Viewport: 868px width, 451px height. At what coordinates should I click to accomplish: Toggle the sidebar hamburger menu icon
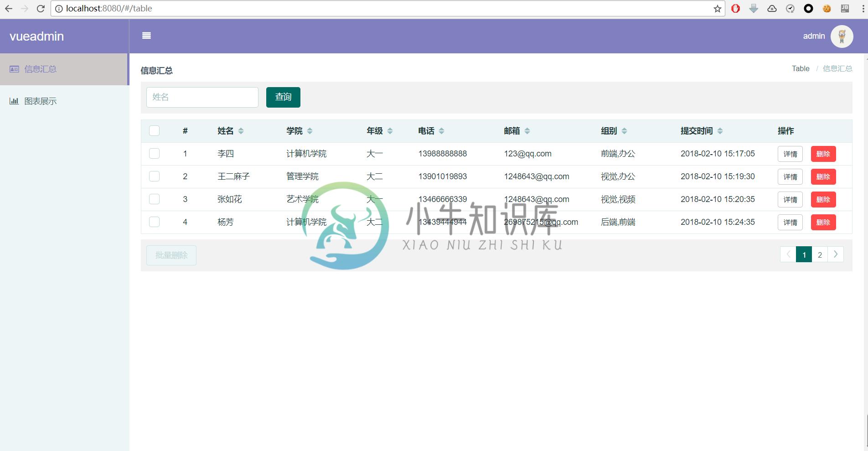[x=146, y=36]
